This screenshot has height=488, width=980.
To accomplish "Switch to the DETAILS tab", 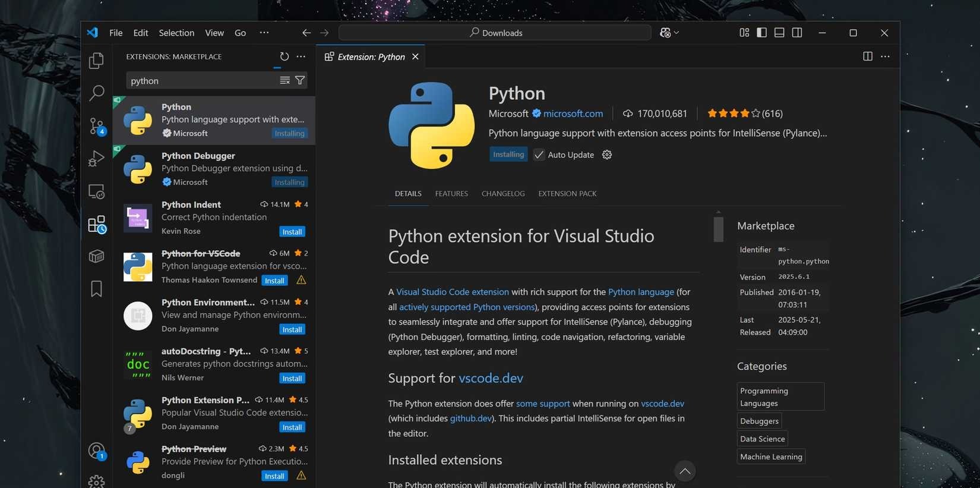I will point(408,194).
